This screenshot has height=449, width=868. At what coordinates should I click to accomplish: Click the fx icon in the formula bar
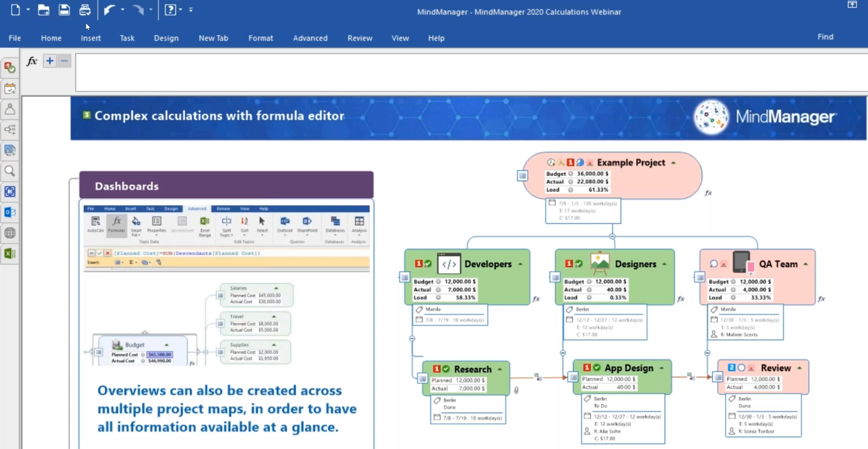click(32, 61)
